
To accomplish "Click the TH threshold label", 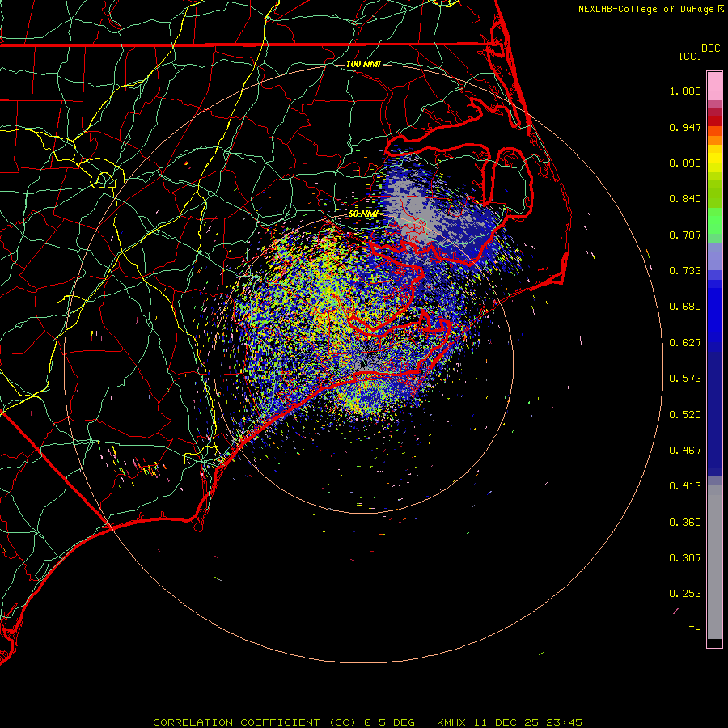I will click(x=695, y=630).
